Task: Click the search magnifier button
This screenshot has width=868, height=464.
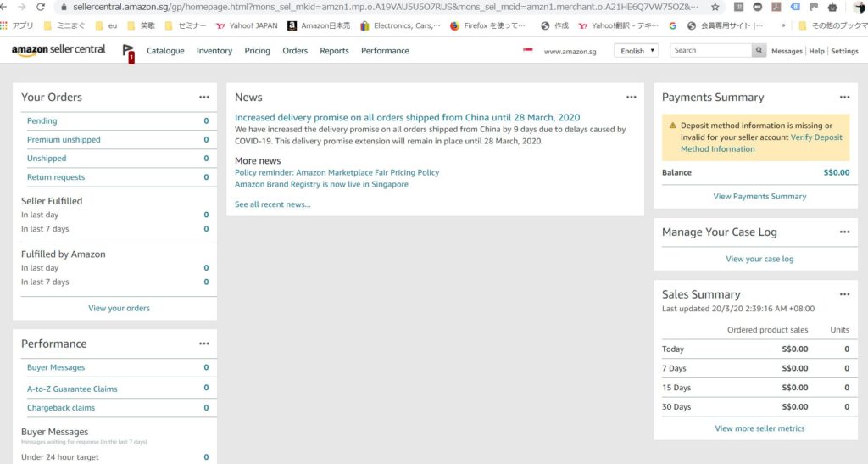Action: 759,51
